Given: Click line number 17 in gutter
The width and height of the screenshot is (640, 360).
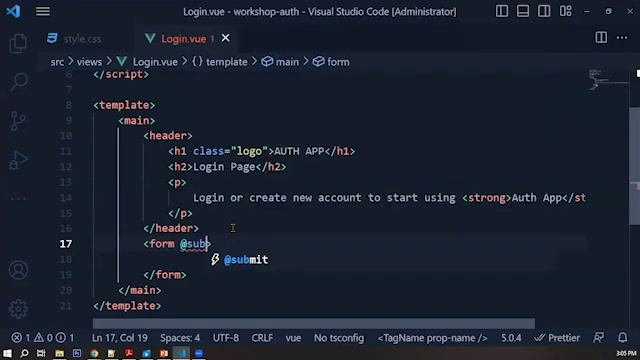Looking at the screenshot, I should click(x=66, y=244).
